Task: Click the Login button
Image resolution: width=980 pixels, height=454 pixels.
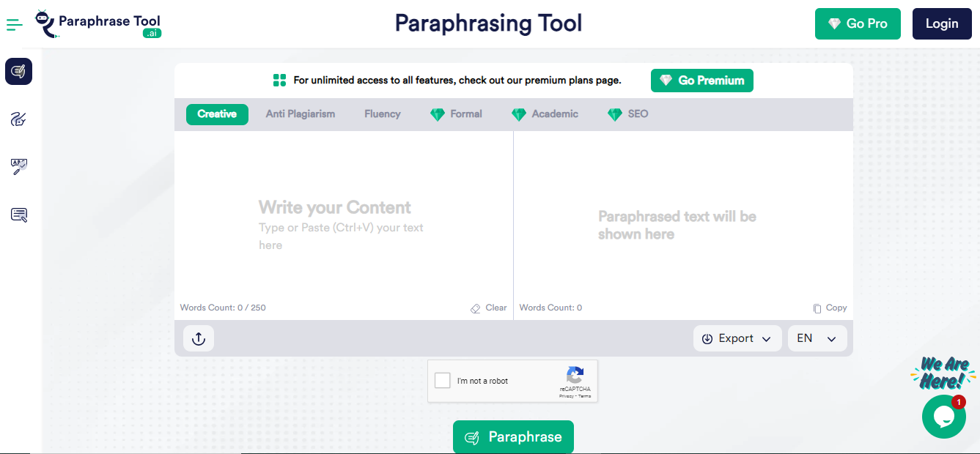Action: (x=941, y=24)
